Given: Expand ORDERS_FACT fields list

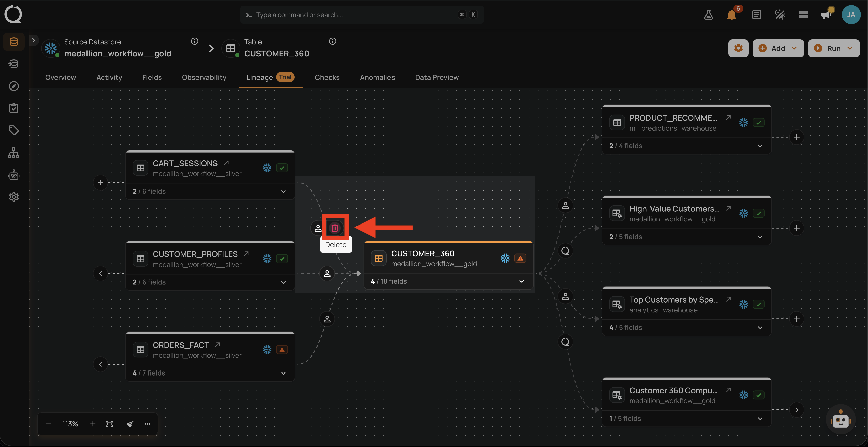Looking at the screenshot, I should click(x=283, y=373).
